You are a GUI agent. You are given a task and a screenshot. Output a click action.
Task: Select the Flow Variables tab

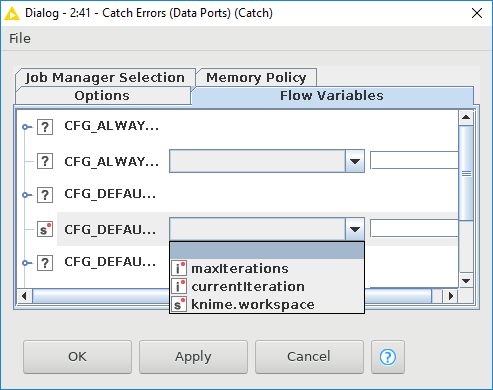332,96
